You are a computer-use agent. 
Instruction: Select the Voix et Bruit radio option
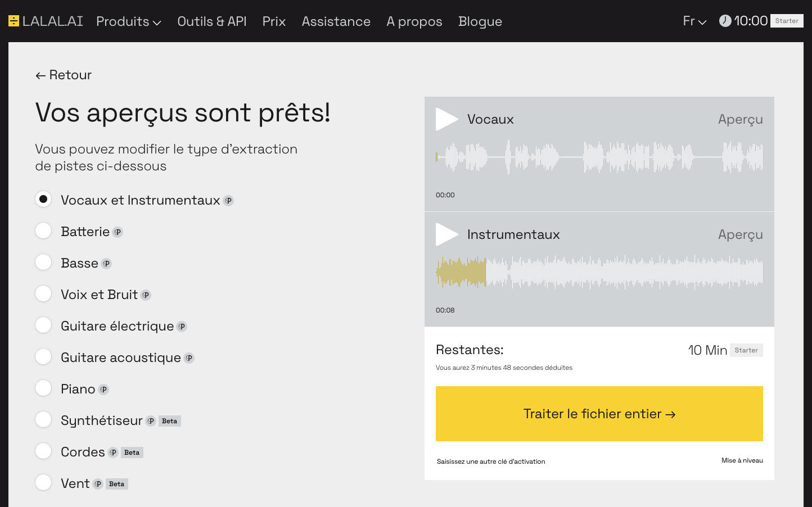click(x=43, y=294)
